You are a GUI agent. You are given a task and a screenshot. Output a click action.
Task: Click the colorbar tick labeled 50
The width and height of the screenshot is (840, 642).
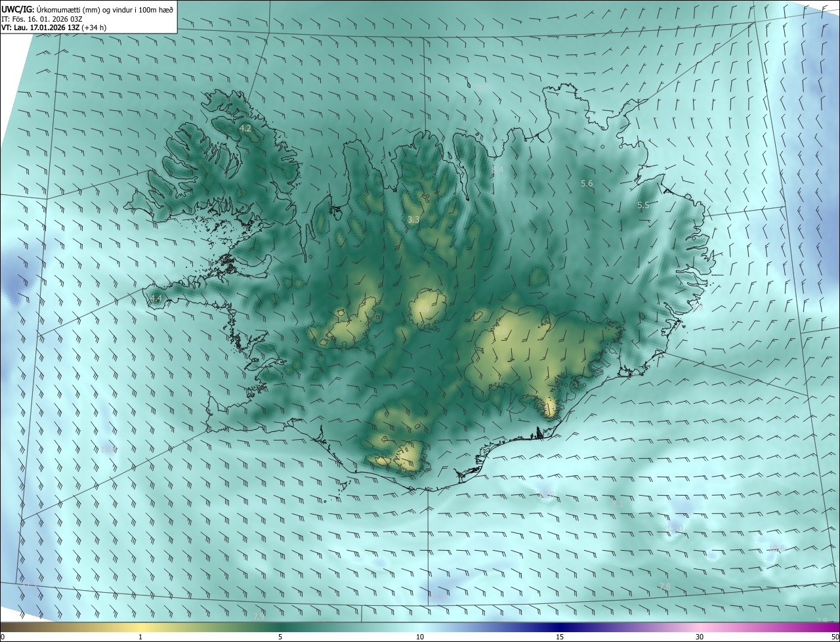(835, 637)
